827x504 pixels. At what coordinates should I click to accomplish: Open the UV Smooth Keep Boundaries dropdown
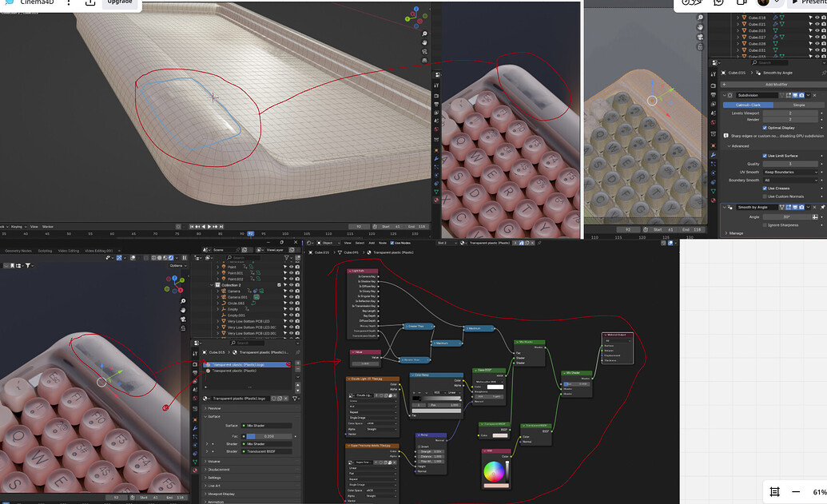(x=790, y=172)
